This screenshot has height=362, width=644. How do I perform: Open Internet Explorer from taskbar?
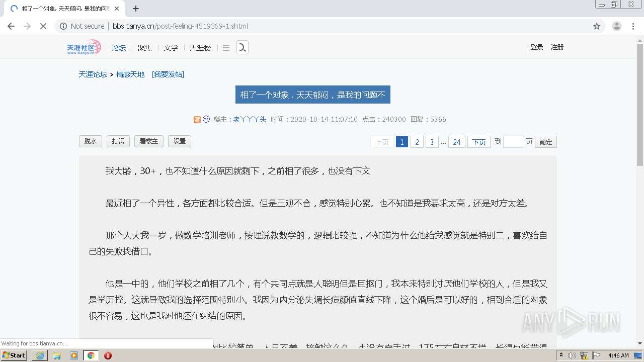click(40, 355)
